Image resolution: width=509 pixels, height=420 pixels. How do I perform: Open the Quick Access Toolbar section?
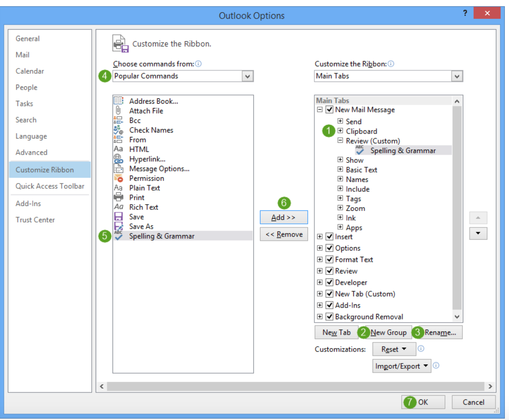coord(50,186)
